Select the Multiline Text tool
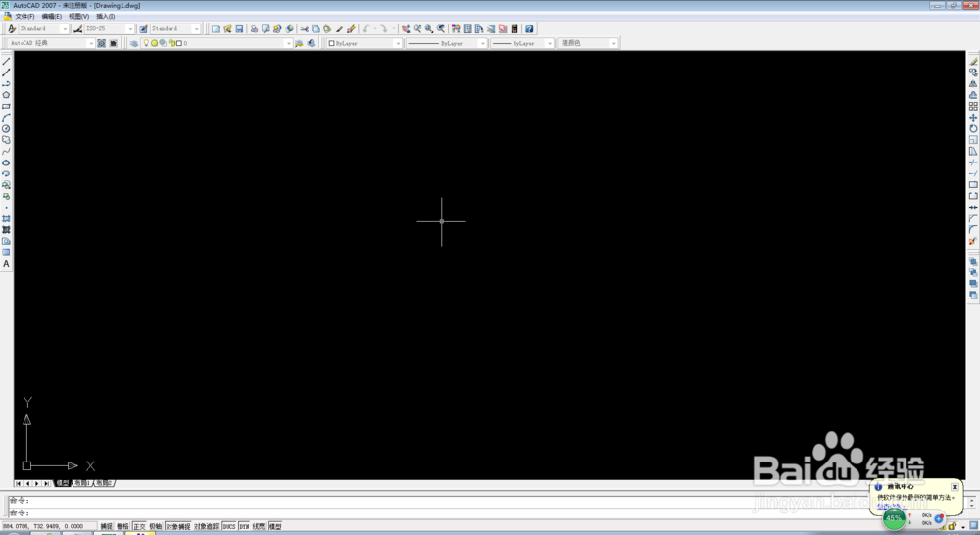980x535 pixels. pos(6,264)
